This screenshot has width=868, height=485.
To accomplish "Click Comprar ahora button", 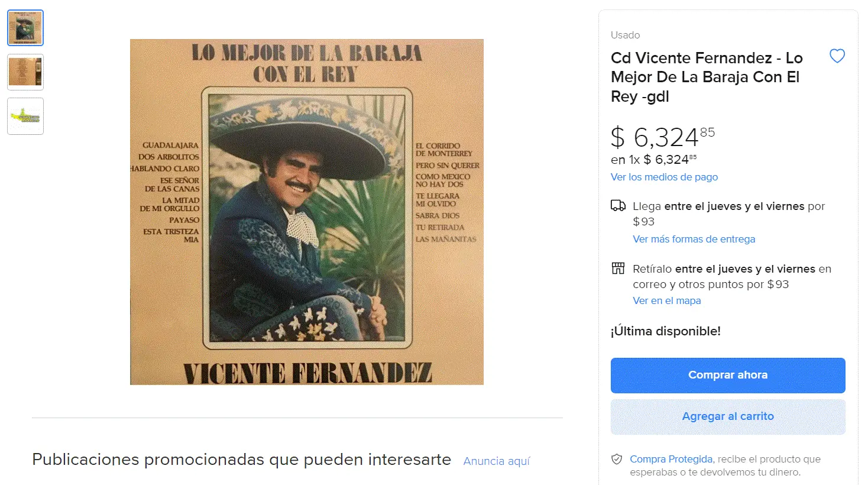I will pos(728,375).
